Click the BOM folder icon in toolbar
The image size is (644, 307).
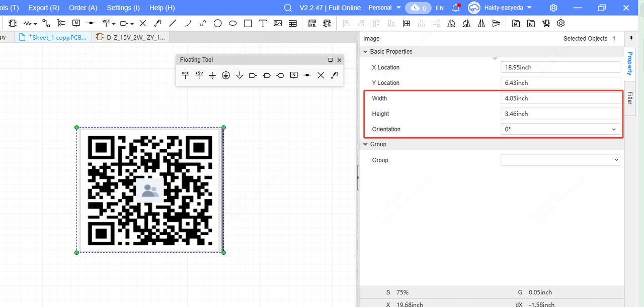(x=516, y=23)
